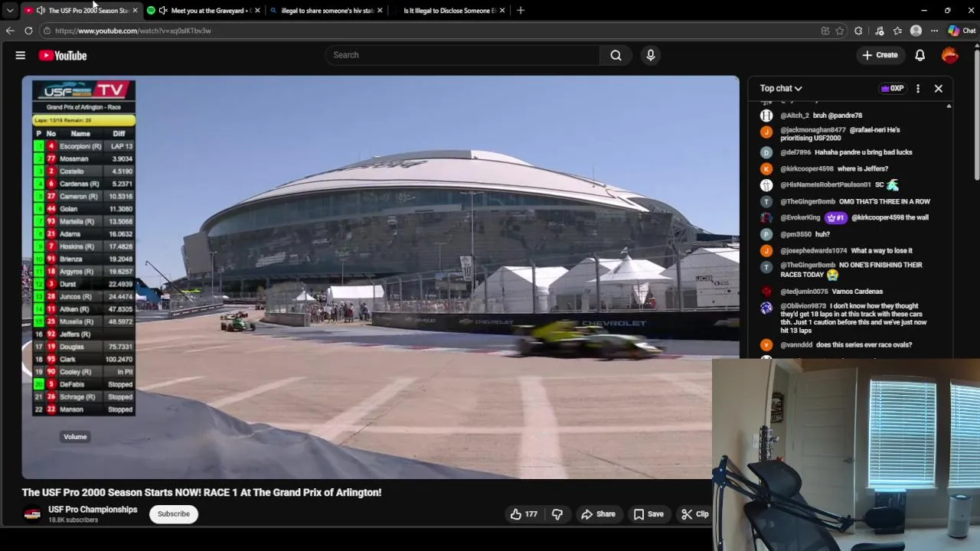This screenshot has width=980, height=551.
Task: Share the video
Action: tap(598, 514)
